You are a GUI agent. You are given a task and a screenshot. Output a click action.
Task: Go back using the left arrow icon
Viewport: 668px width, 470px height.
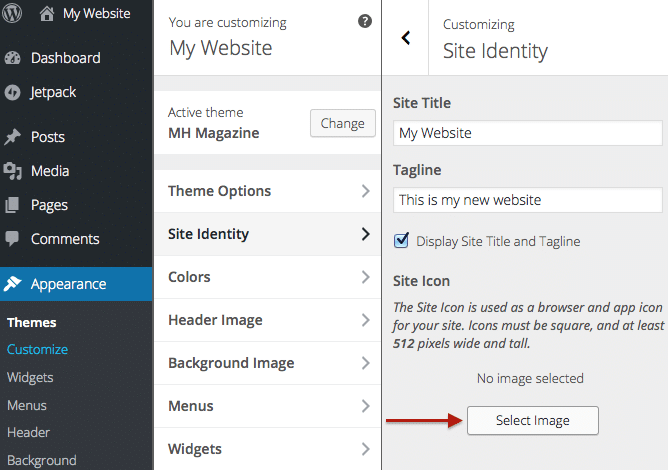[406, 37]
